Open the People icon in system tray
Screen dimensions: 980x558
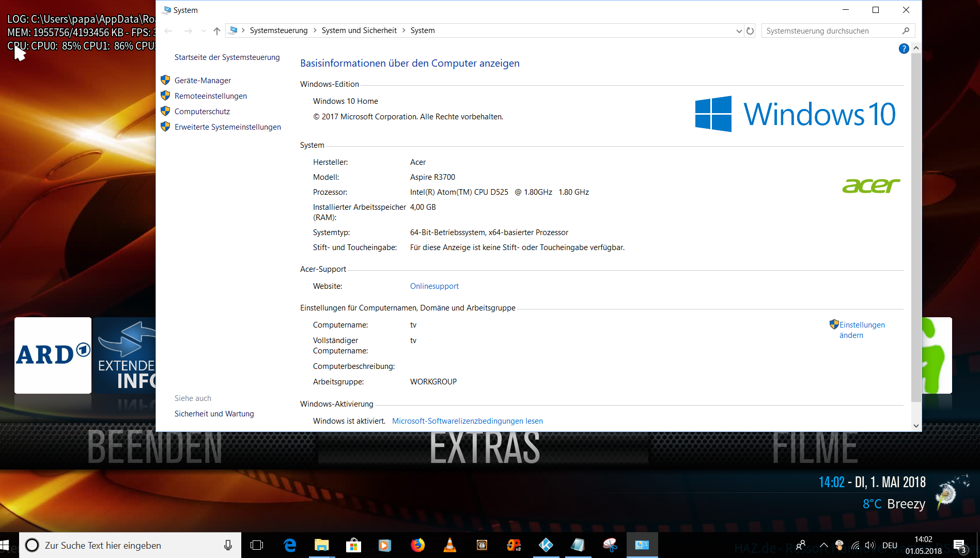(x=801, y=545)
